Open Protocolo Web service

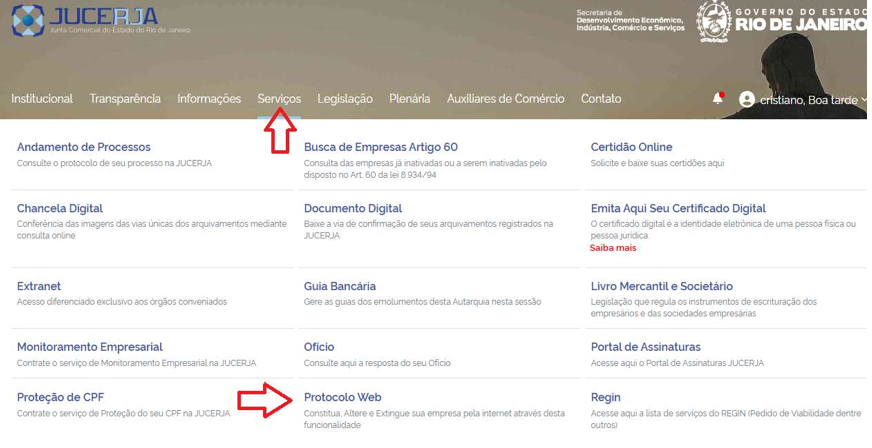coord(343,397)
